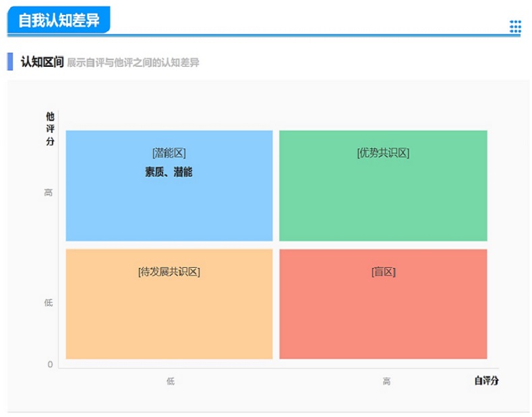The image size is (532, 417).
Task: Click the 认知区间 section heading
Action: click(42, 62)
